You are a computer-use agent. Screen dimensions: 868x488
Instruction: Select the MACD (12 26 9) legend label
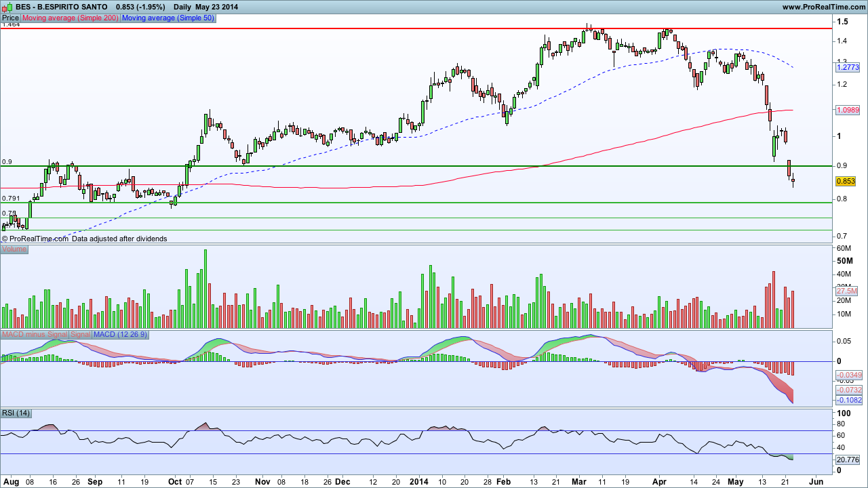pos(120,335)
